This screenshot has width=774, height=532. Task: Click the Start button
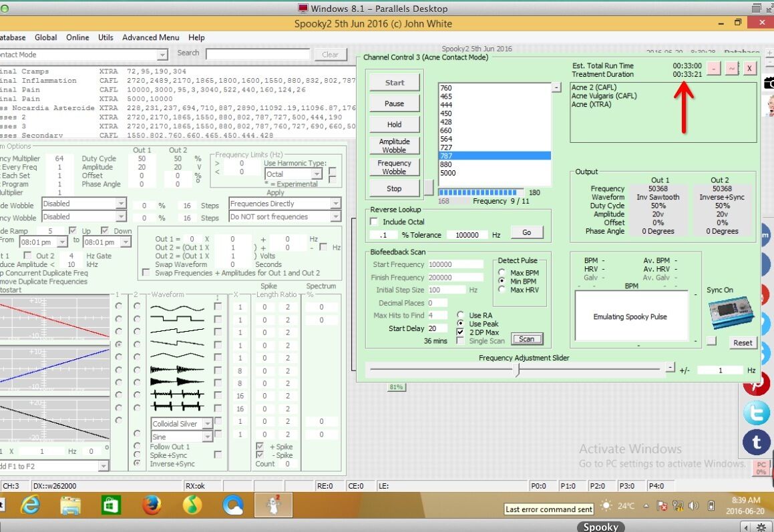(395, 82)
